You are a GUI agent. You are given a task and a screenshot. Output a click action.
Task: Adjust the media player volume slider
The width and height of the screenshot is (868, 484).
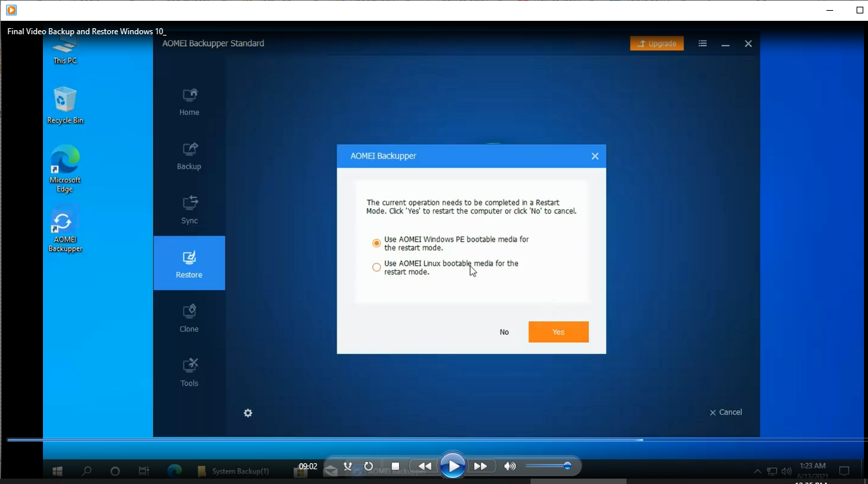point(547,466)
